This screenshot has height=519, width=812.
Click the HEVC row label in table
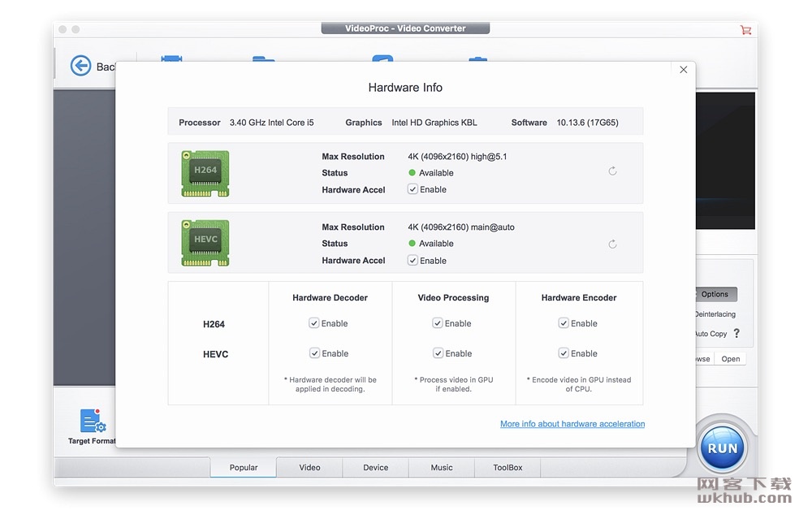[x=215, y=354]
